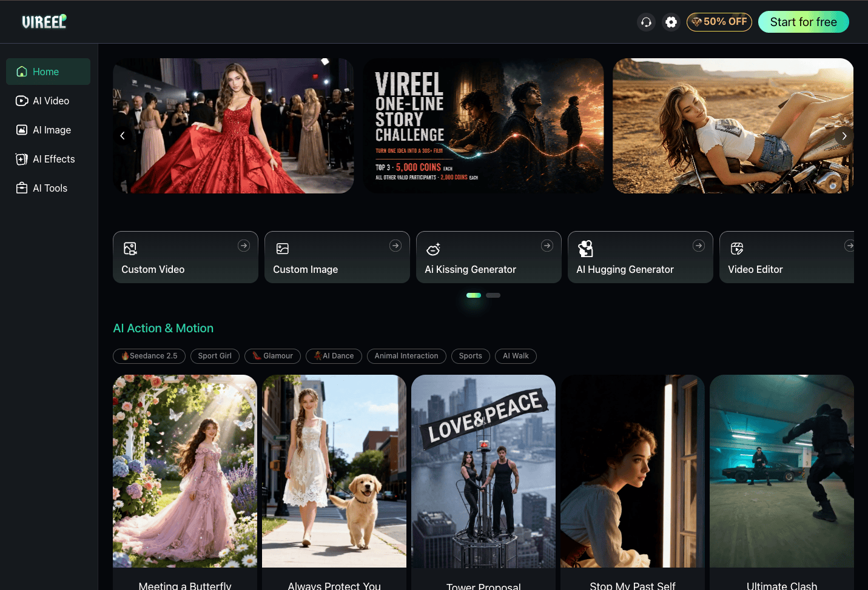This screenshot has height=590, width=868.
Task: Open the Meeting a Butterfly template thumbnail
Action: 185,471
